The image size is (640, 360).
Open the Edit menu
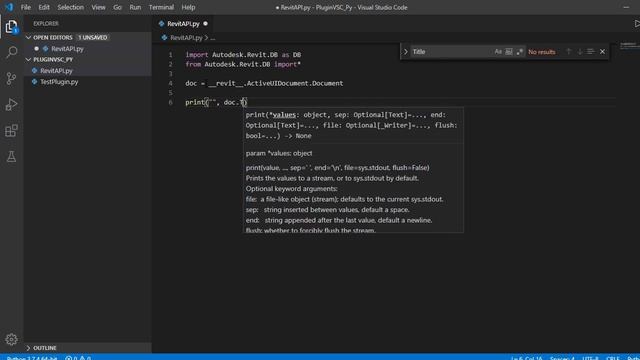point(44,7)
